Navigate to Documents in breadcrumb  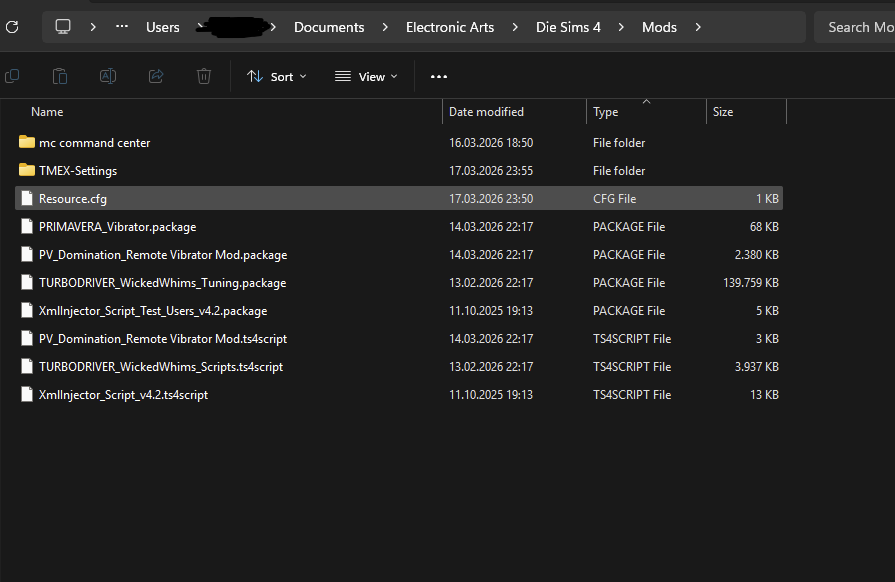[x=329, y=27]
